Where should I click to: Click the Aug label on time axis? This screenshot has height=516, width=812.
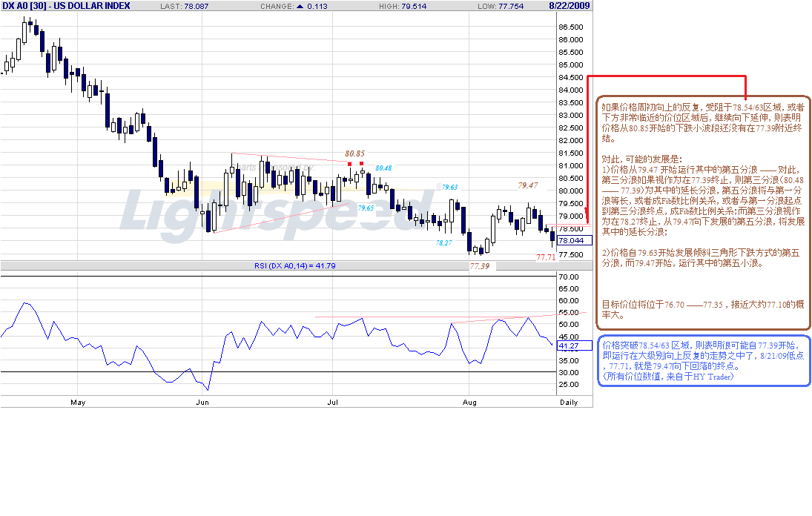pyautogui.click(x=469, y=402)
